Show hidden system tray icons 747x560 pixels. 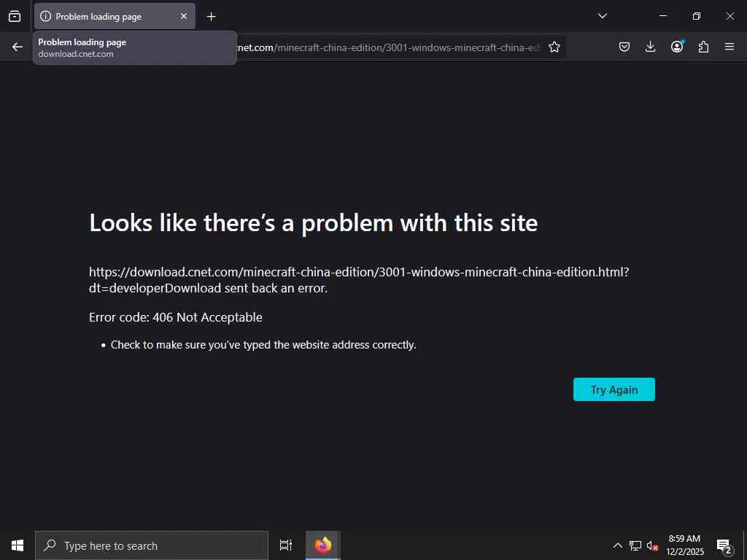click(x=617, y=545)
